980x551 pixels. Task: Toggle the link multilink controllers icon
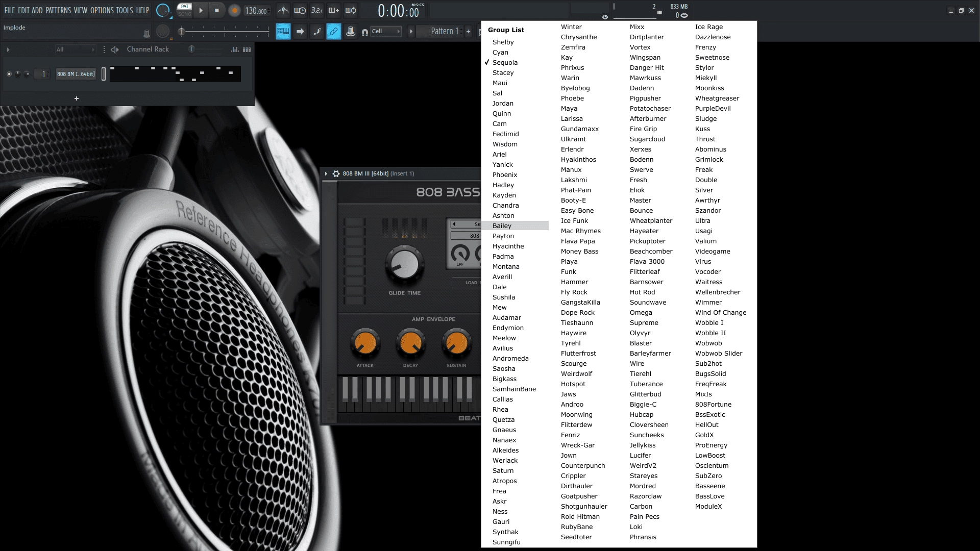click(334, 32)
